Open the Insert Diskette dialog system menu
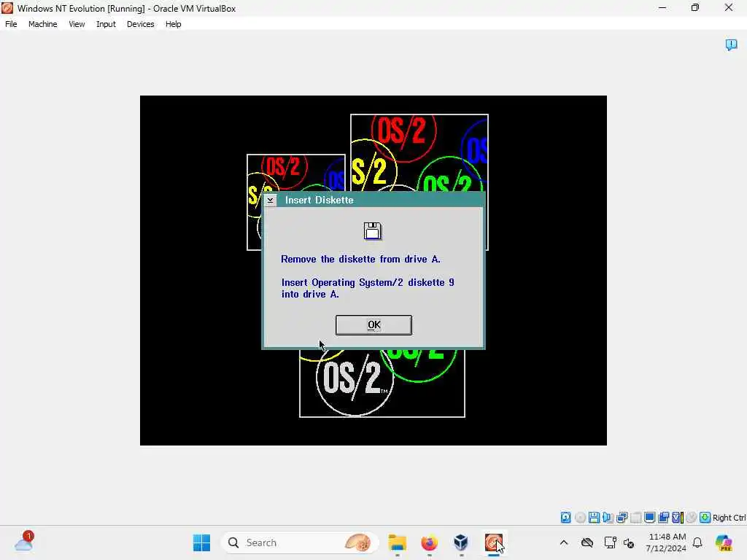The width and height of the screenshot is (747, 560). tap(270, 200)
